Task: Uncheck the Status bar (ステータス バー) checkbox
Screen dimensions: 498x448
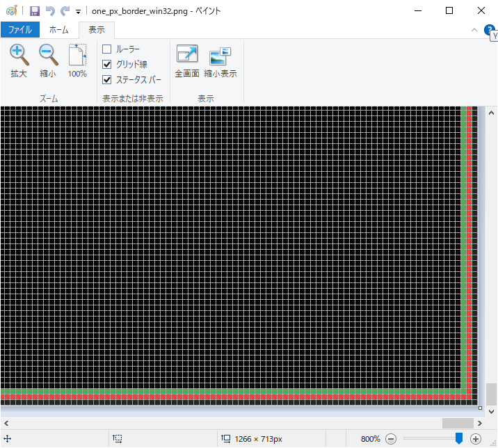Action: click(x=106, y=79)
